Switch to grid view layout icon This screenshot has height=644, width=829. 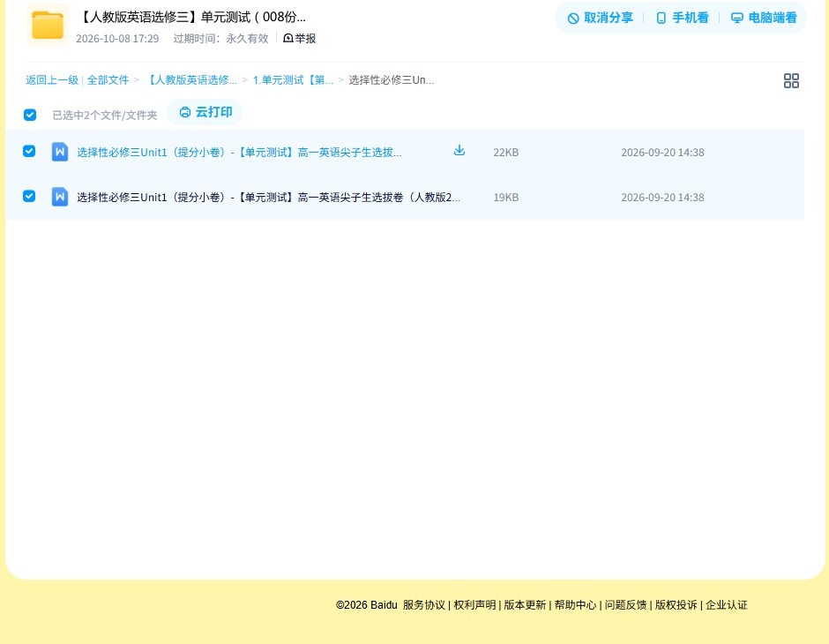pyautogui.click(x=791, y=80)
